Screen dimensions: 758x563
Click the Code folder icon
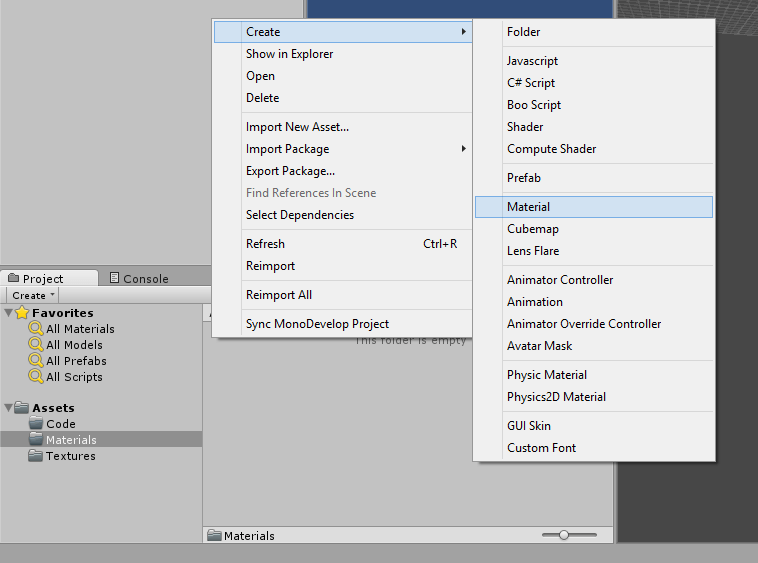click(37, 424)
